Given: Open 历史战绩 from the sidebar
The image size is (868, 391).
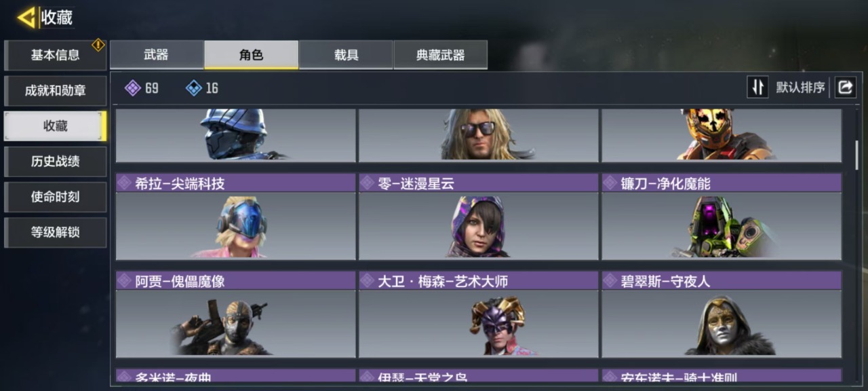Looking at the screenshot, I should (56, 161).
